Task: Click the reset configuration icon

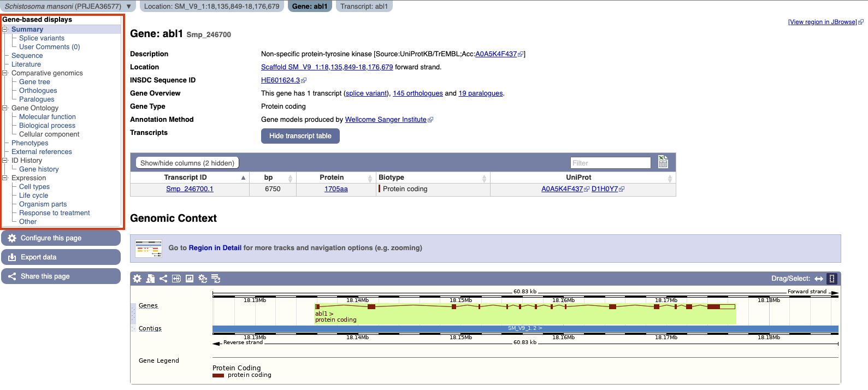Action: (x=203, y=279)
